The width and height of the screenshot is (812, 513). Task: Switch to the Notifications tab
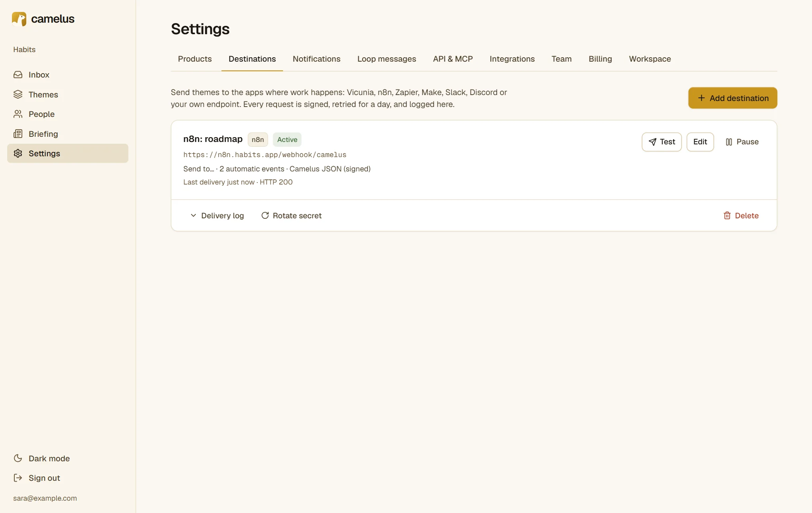tap(316, 59)
